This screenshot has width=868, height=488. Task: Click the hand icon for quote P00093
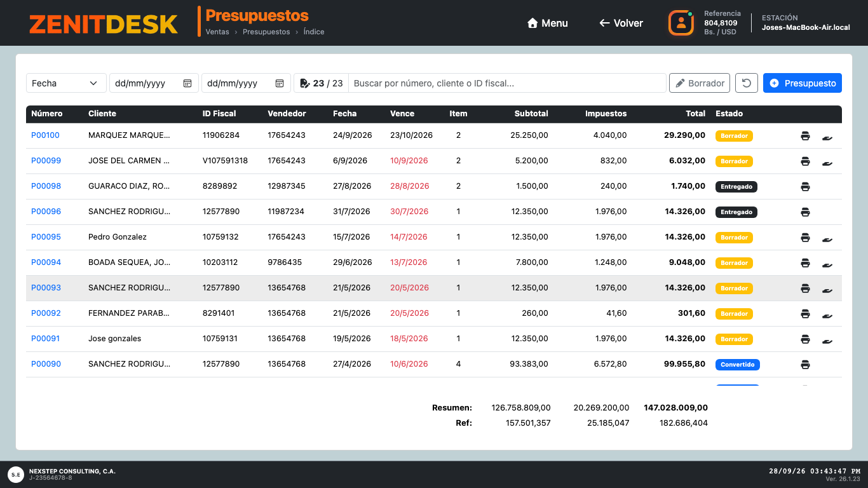(x=827, y=290)
